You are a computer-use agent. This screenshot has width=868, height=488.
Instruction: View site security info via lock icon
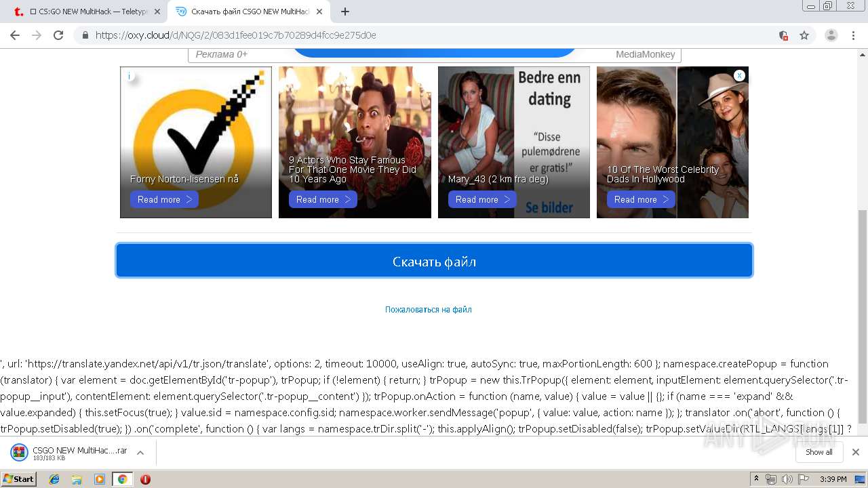coord(85,35)
